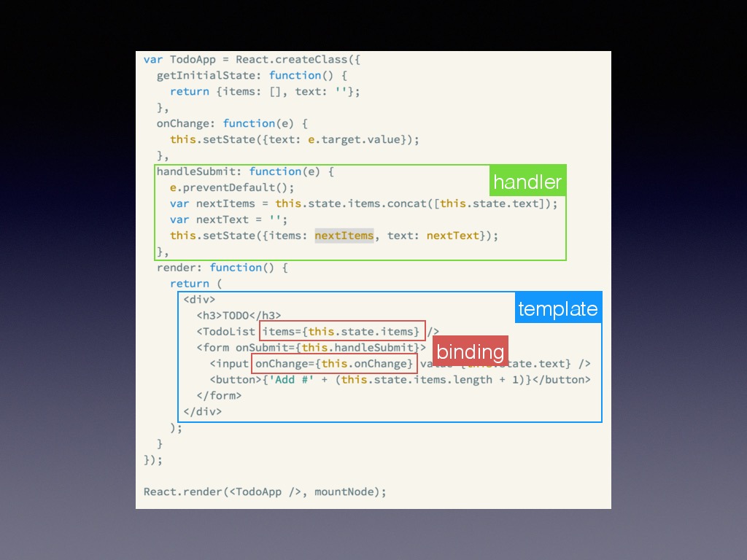Click the "onChange: function(e) {" line

pos(232,123)
